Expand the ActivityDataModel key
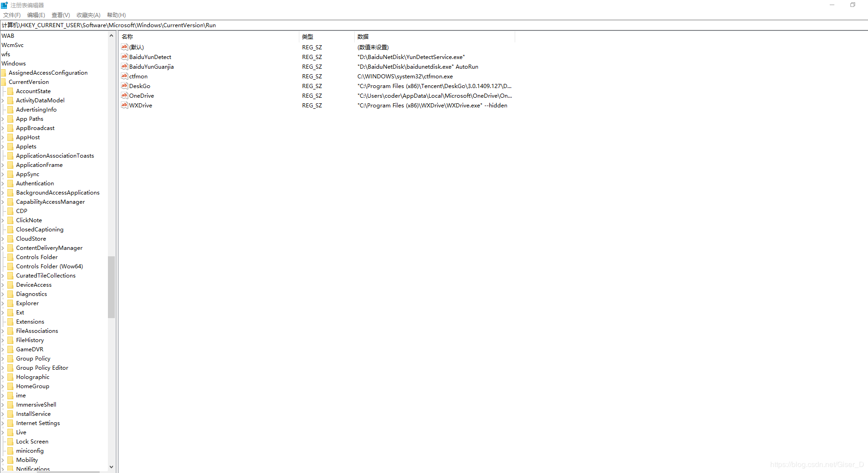 [x=3, y=101]
